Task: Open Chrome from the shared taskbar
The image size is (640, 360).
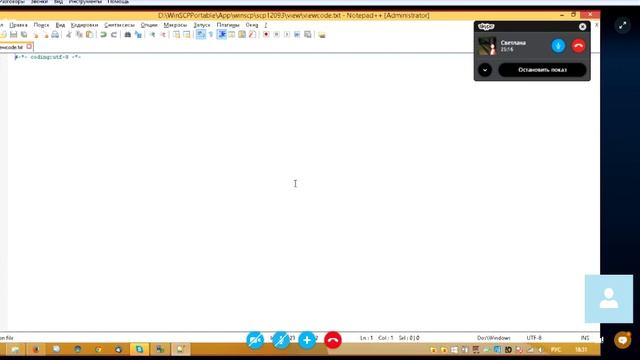Action: (x=98, y=349)
